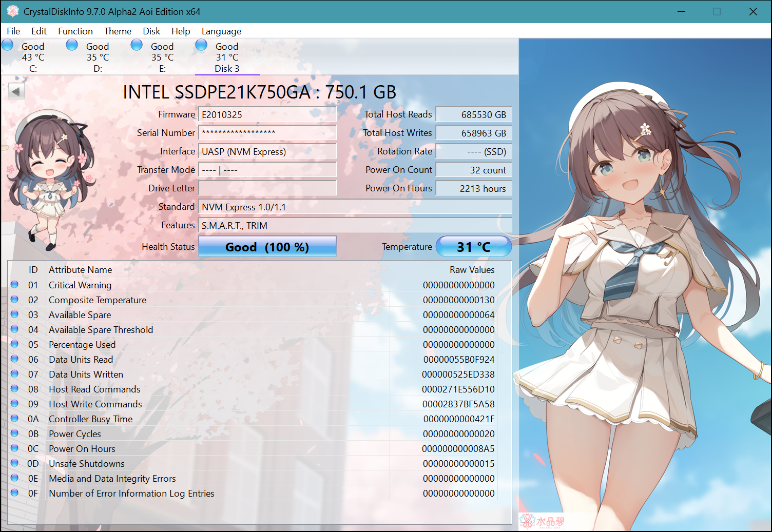Click the status orb of Data Units Read row
The image size is (772, 532).
[x=14, y=359]
